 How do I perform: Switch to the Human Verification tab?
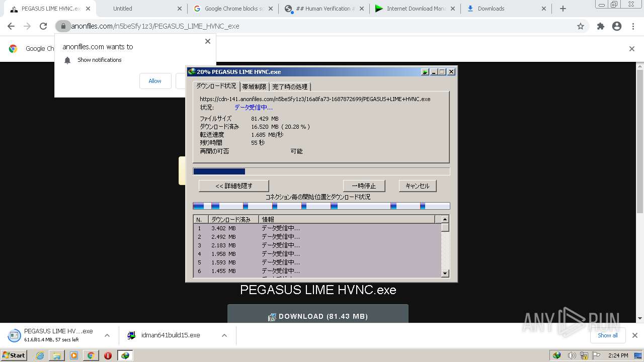324,9
